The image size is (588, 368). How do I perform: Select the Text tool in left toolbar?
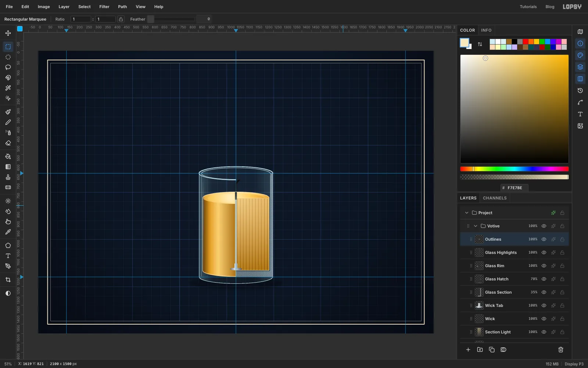pyautogui.click(x=8, y=256)
